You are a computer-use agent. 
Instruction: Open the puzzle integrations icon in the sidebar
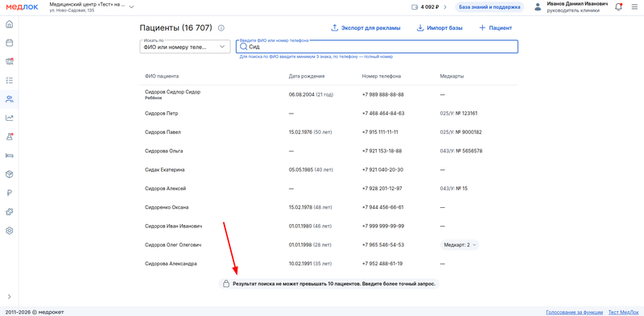[x=9, y=212]
